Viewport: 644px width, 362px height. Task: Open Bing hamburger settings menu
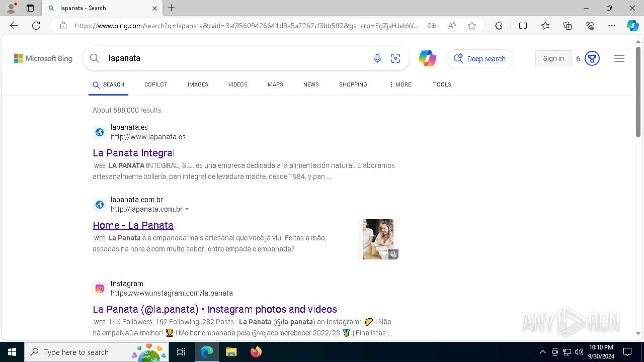pos(619,58)
